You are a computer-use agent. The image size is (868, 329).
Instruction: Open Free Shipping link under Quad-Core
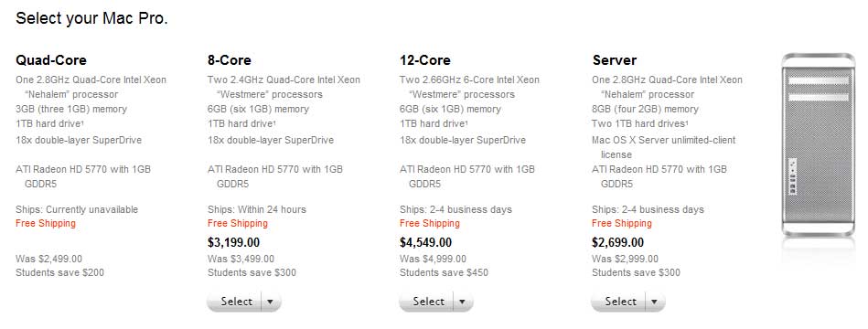[46, 223]
